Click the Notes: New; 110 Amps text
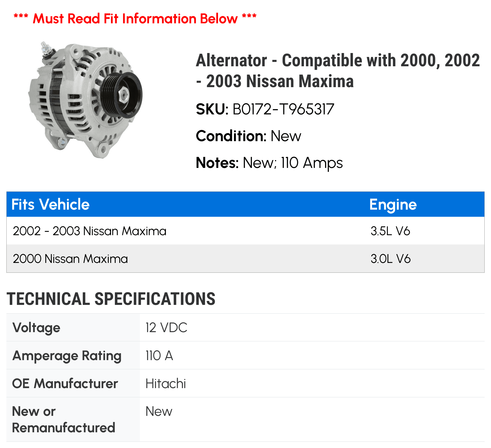 pyautogui.click(x=269, y=163)
